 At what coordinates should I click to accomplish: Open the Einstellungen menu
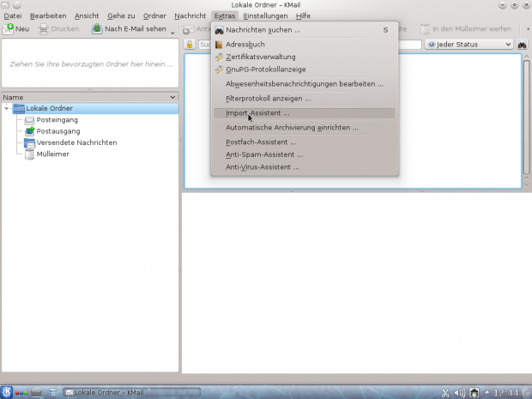coord(265,16)
